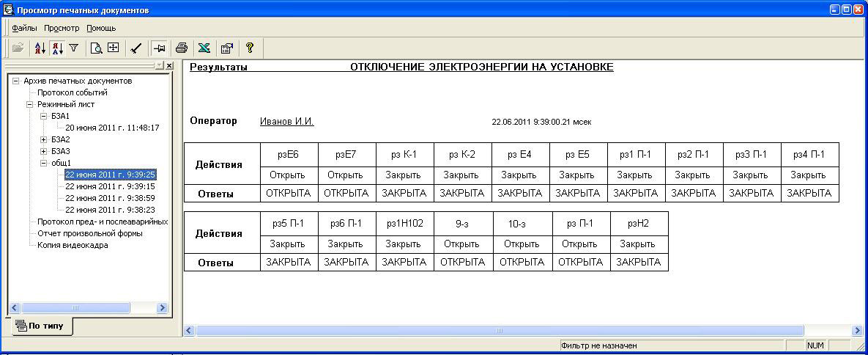
Task: Click tree panel scroll left arrow
Action: (15, 307)
